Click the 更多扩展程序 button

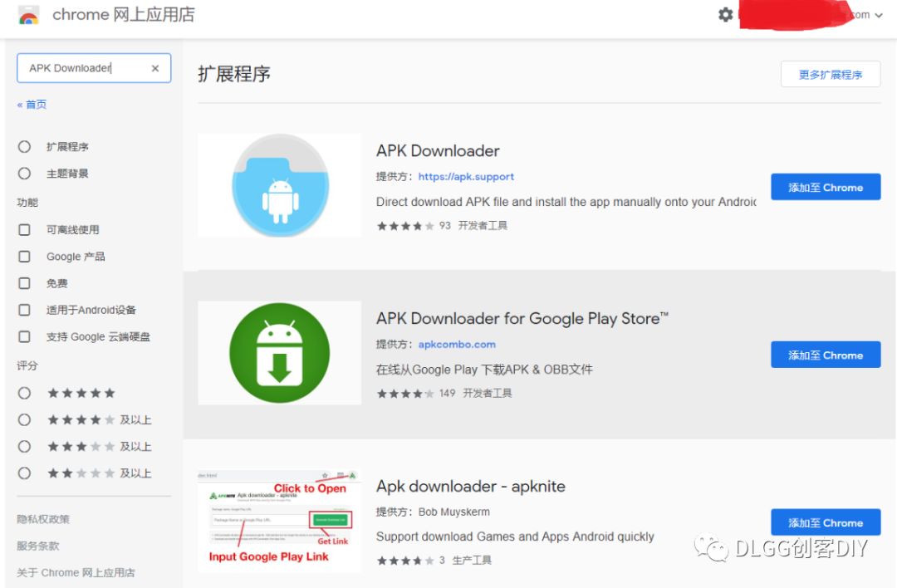click(x=830, y=75)
